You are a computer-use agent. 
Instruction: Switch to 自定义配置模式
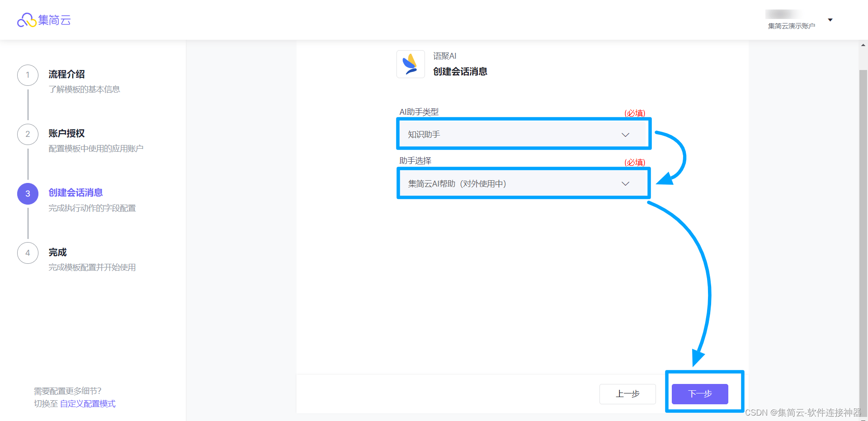coord(88,404)
